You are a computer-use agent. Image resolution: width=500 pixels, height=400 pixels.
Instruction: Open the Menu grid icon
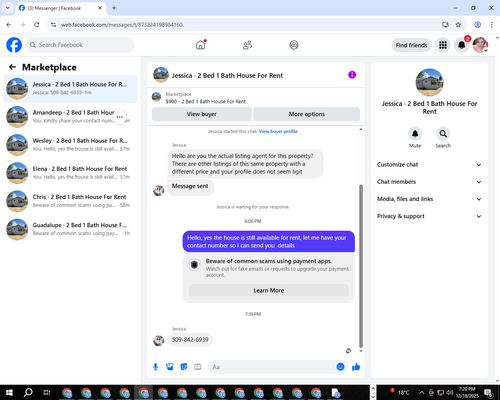tap(443, 45)
